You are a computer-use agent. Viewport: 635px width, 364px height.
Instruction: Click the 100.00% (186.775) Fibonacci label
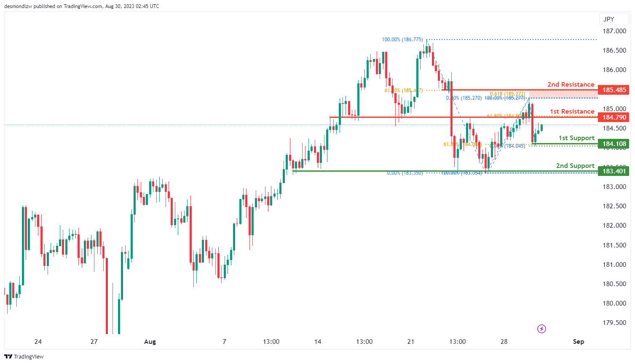tap(402, 40)
